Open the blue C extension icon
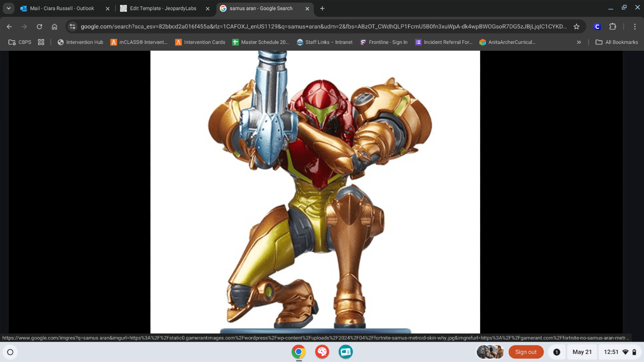The height and width of the screenshot is (362, 644). coord(598,27)
